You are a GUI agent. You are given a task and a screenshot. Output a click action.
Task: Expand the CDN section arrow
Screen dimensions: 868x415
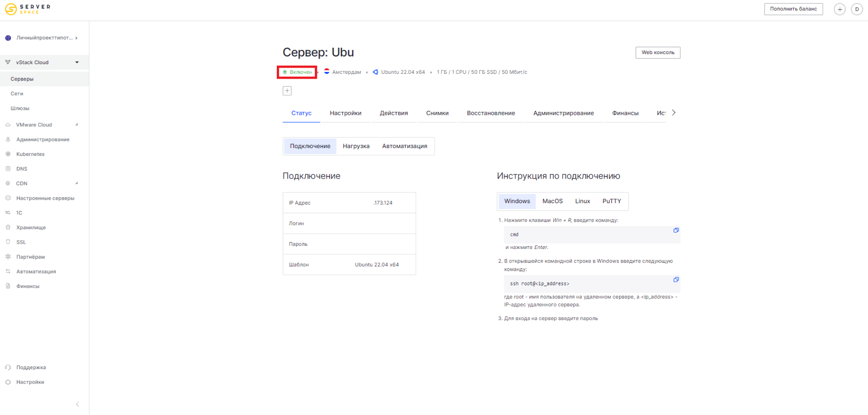tap(77, 183)
